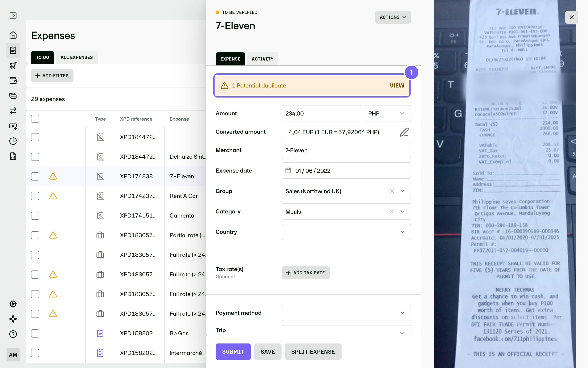Open the stacked cards icon in sidebar
This screenshot has height=368, width=588.
[x=13, y=96]
